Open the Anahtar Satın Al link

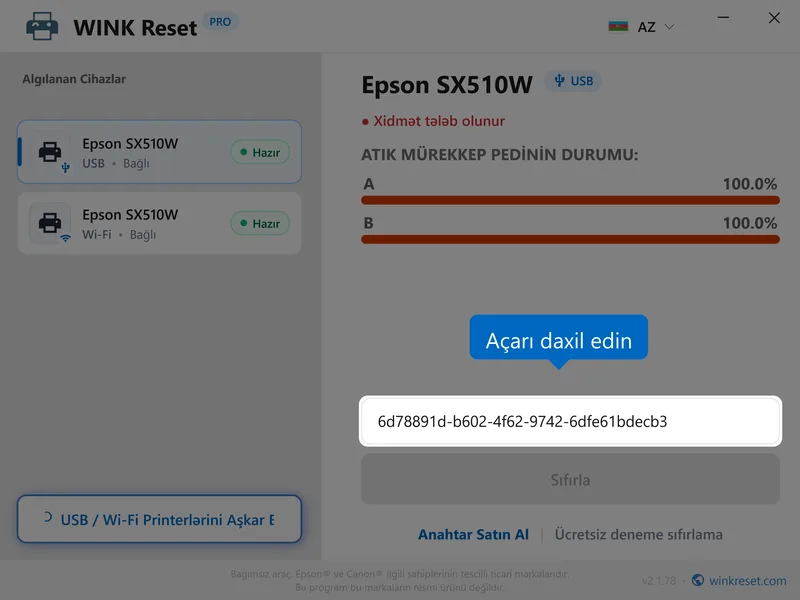pyautogui.click(x=473, y=534)
